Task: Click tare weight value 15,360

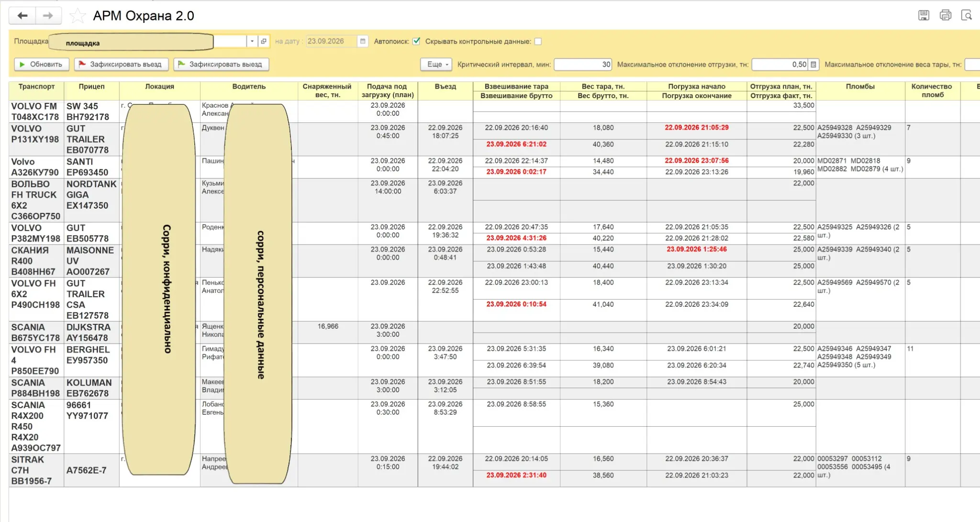Action: [603, 404]
